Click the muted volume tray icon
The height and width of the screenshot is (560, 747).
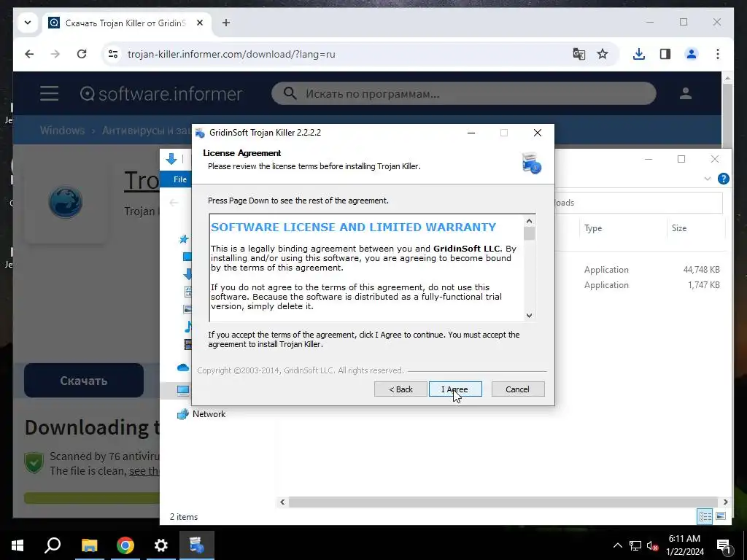[652, 545]
